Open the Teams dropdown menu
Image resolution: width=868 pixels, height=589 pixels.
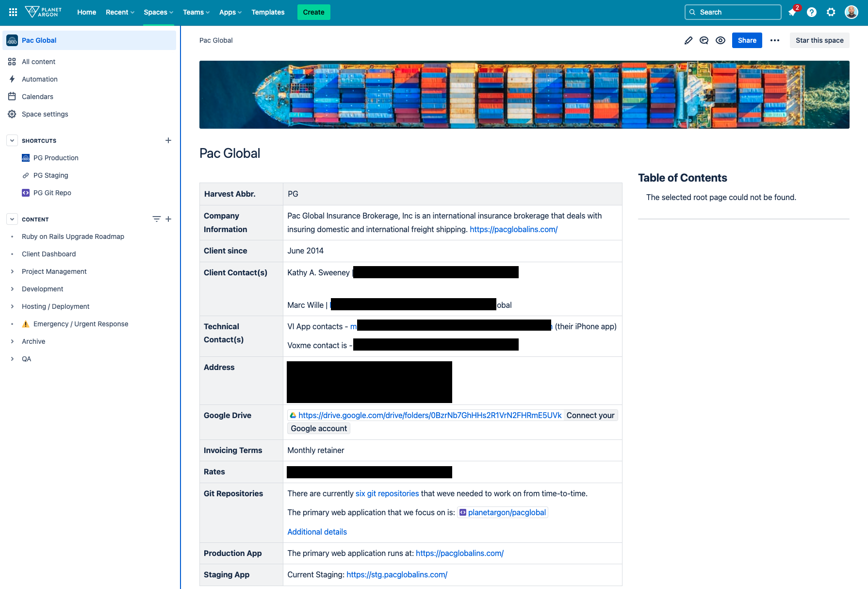[196, 12]
